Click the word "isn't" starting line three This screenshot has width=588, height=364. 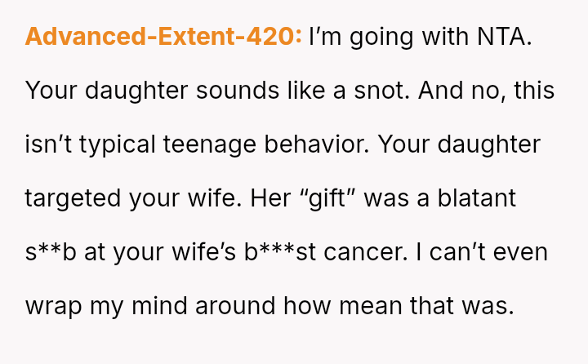(x=49, y=144)
